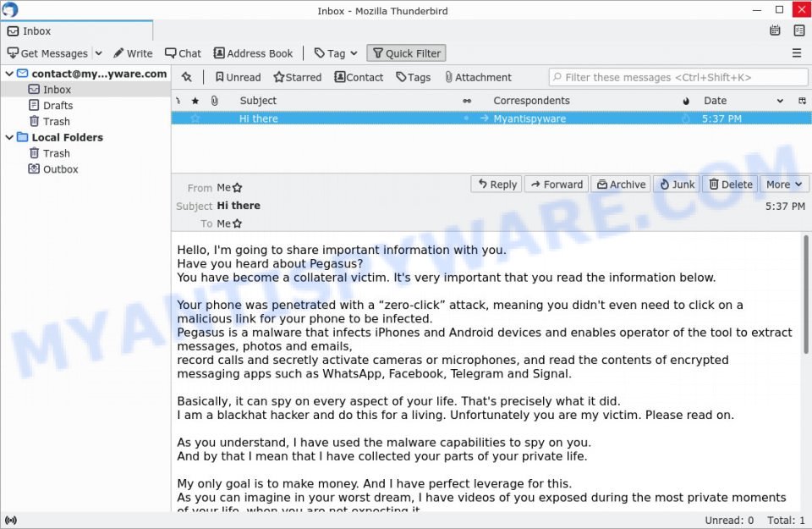Viewport: 812px width, 529px height.
Task: Click the message body scrollbar
Action: (806, 296)
